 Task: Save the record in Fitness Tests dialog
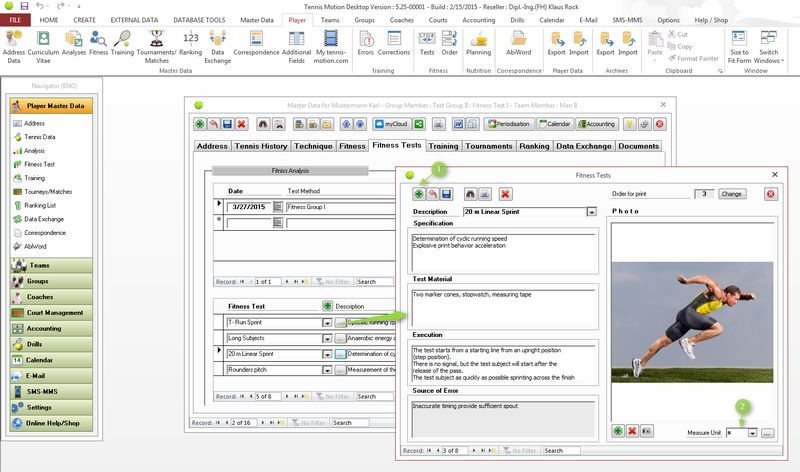tap(446, 194)
